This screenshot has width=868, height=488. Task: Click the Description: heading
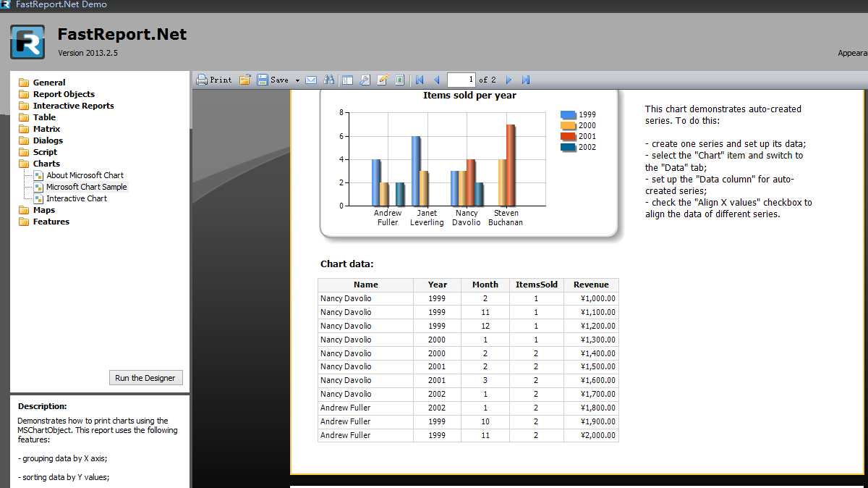click(x=43, y=406)
